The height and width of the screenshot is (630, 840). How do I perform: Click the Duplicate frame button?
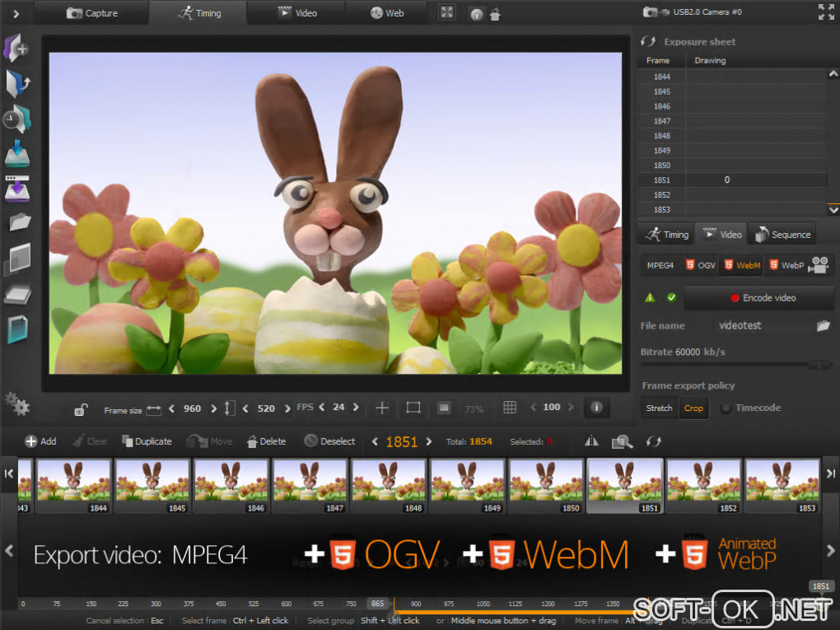147,441
